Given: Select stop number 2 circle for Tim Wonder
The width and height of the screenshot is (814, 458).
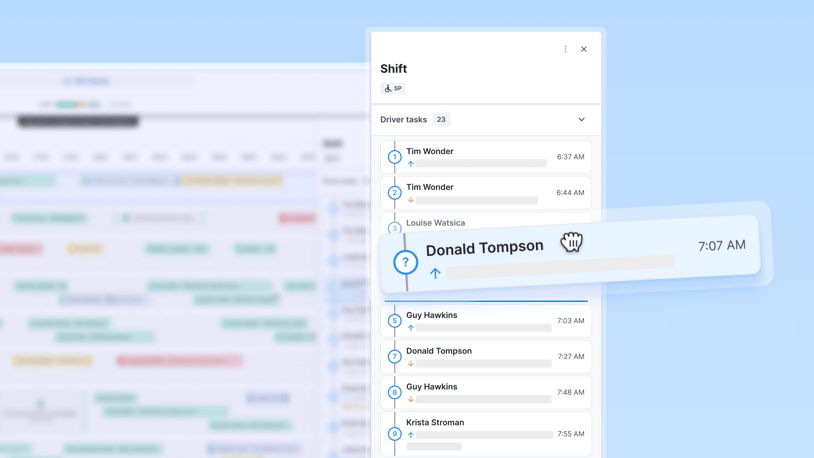Looking at the screenshot, I should pos(395,193).
